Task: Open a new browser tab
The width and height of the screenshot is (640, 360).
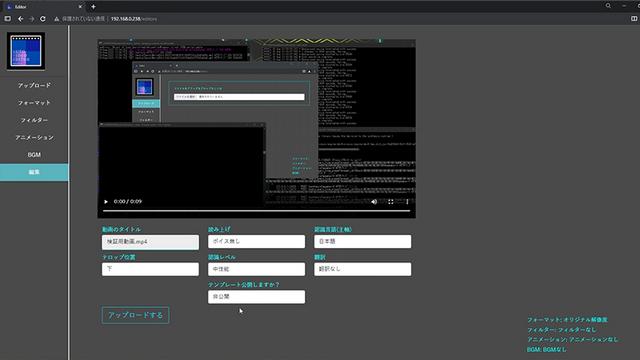Action: tap(93, 7)
